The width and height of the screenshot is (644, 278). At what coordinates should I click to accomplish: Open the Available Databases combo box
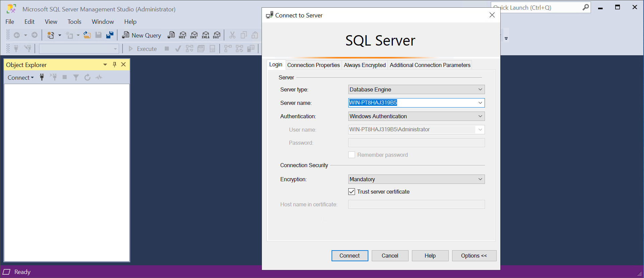tap(79, 49)
